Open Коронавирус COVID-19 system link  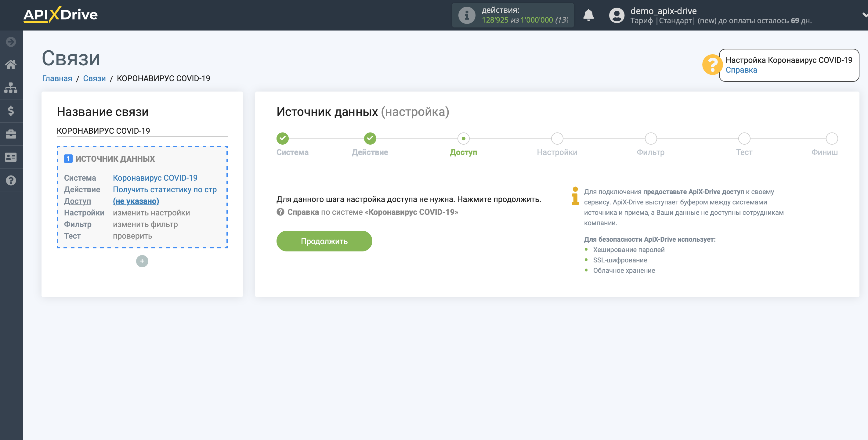[x=155, y=178]
